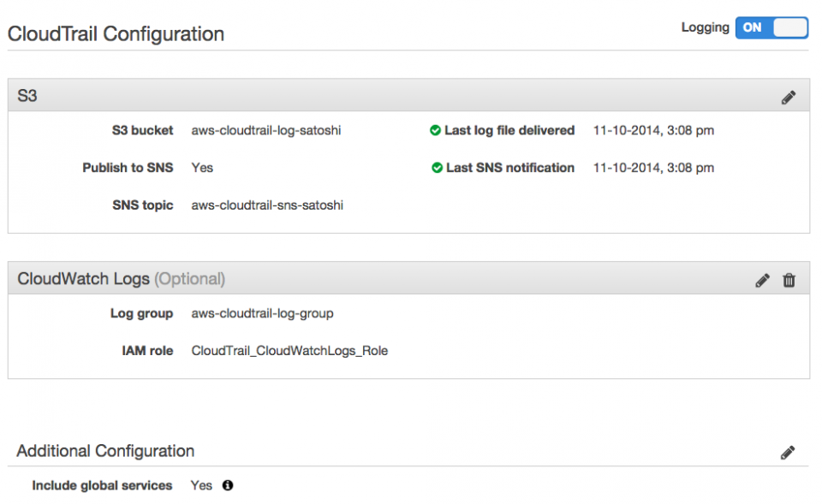Select the S3 section header
Screen dimensions: 822x504
[x=25, y=96]
